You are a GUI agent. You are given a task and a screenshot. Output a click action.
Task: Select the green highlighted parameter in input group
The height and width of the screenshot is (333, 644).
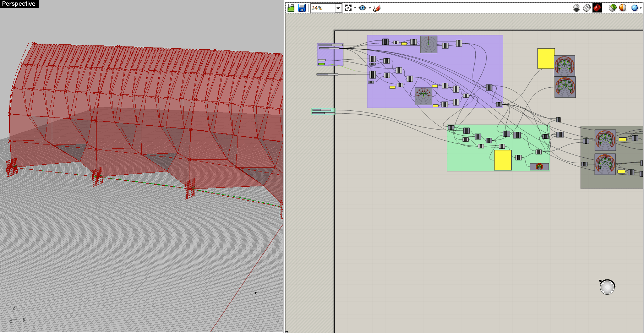point(322,64)
